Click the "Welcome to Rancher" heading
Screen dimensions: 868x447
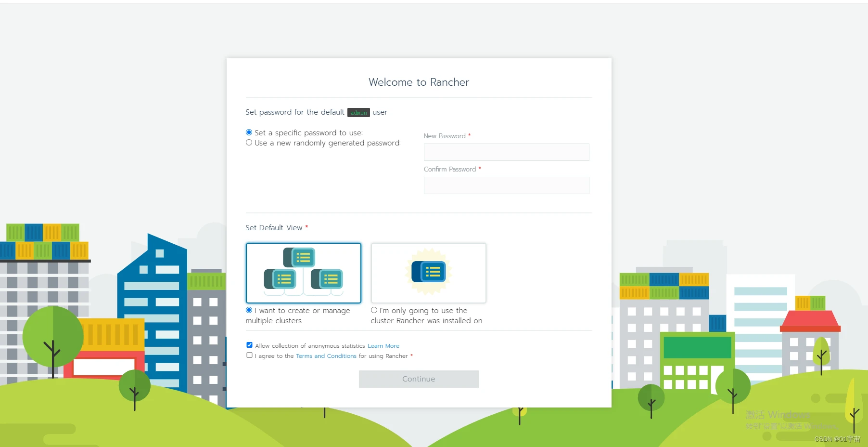coord(419,82)
